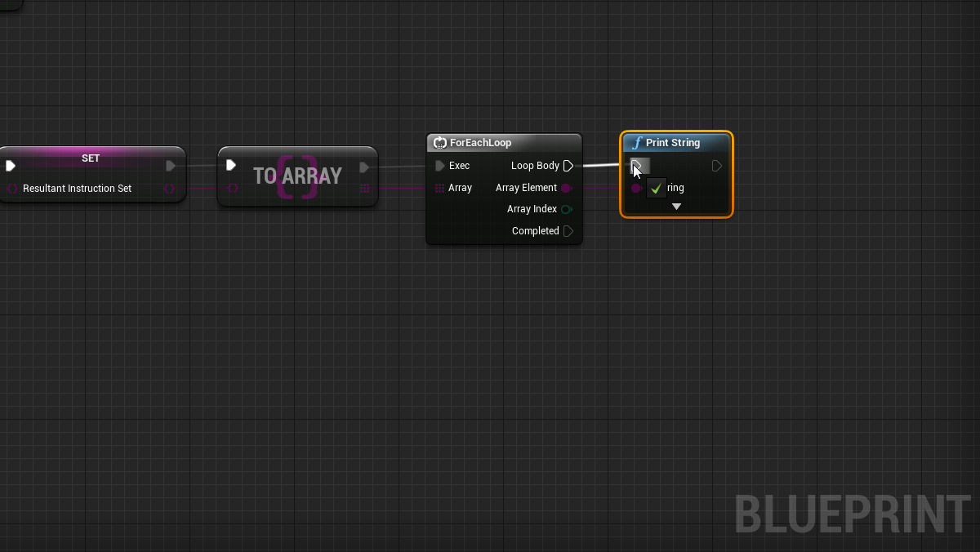Click the SET node output execution pin
980x552 pixels.
tap(170, 166)
